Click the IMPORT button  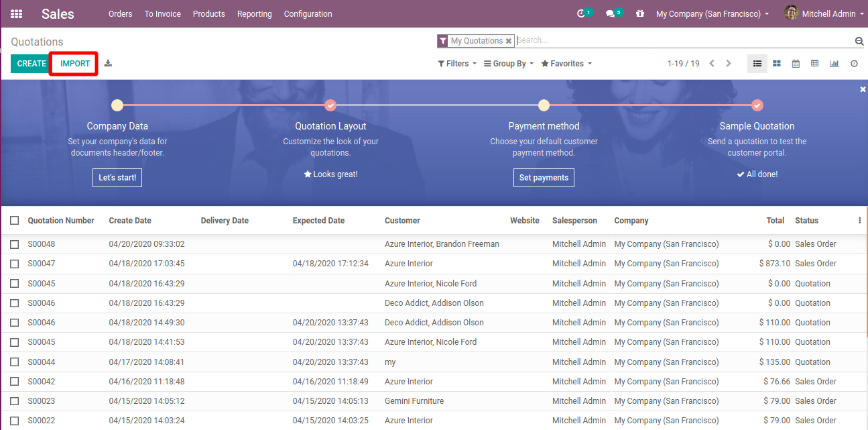click(x=75, y=64)
